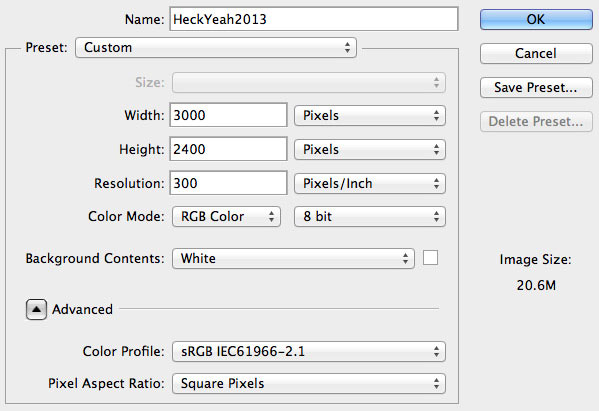The height and width of the screenshot is (411, 599).
Task: Click the background color swatch box
Action: pos(430,258)
